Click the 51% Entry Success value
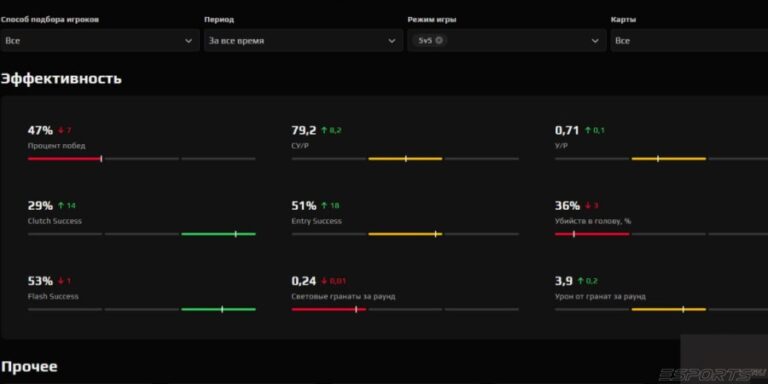Image resolution: width=768 pixels, height=384 pixels. (304, 206)
